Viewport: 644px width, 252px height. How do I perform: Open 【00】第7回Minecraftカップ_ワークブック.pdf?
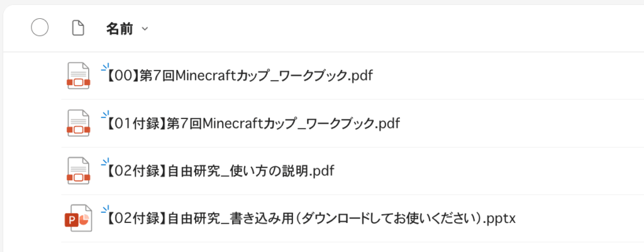[x=239, y=76]
